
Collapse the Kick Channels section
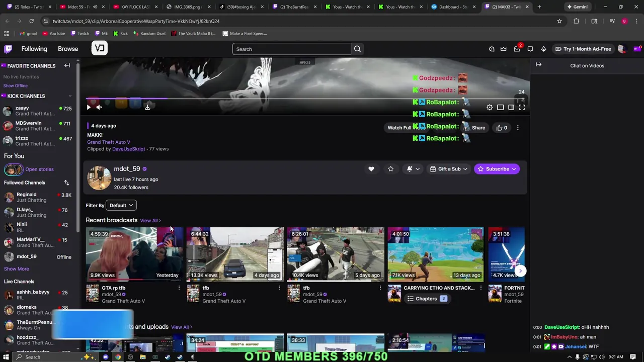70,96
